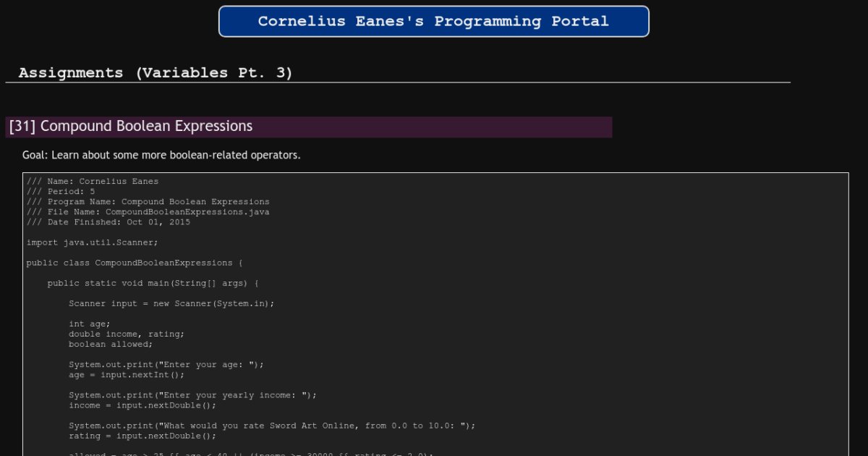The image size is (868, 456).
Task: Click the Period: 5 comment line
Action: click(x=61, y=192)
